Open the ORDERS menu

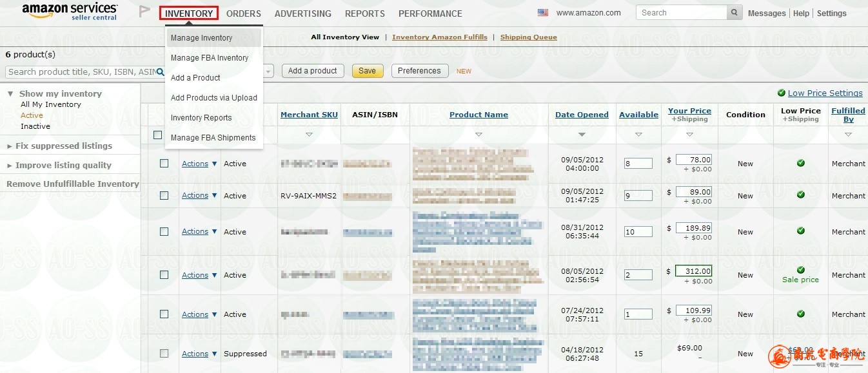click(x=244, y=14)
